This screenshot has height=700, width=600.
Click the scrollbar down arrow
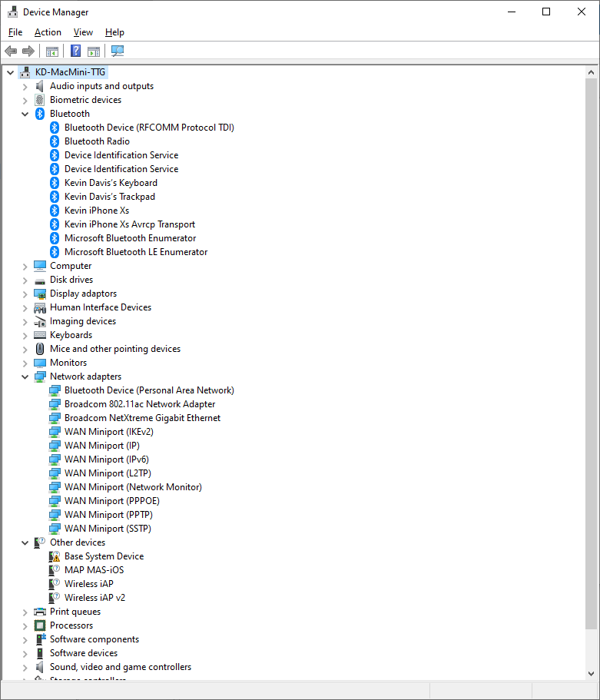[x=591, y=674]
